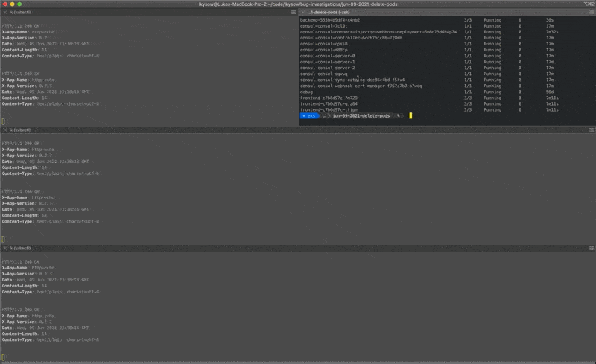The width and height of the screenshot is (596, 364).
Task: Open the hamburger menu of the top kubectl pane
Action: coord(294,13)
